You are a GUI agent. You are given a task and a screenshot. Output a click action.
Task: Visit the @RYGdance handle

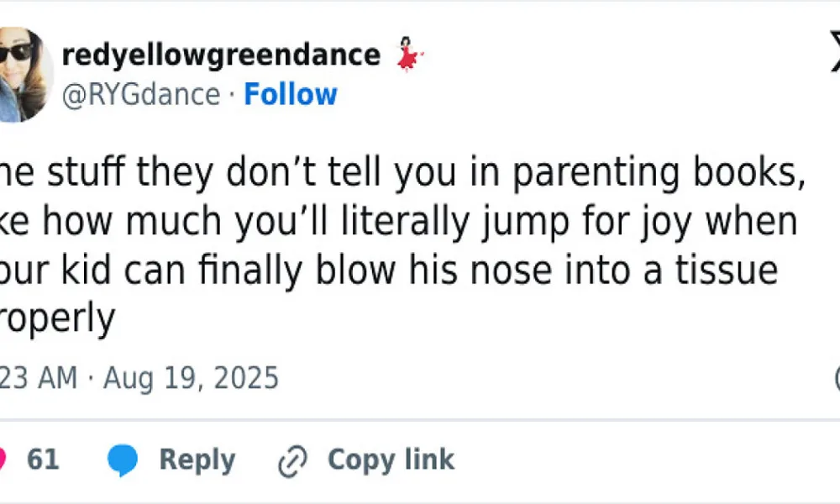(x=141, y=95)
